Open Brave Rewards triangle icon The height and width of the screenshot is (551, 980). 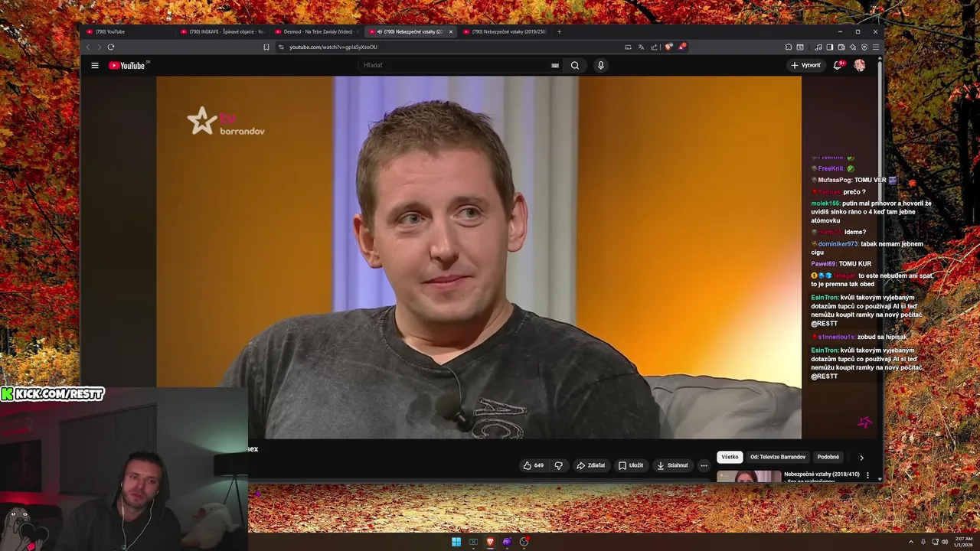[x=681, y=47]
